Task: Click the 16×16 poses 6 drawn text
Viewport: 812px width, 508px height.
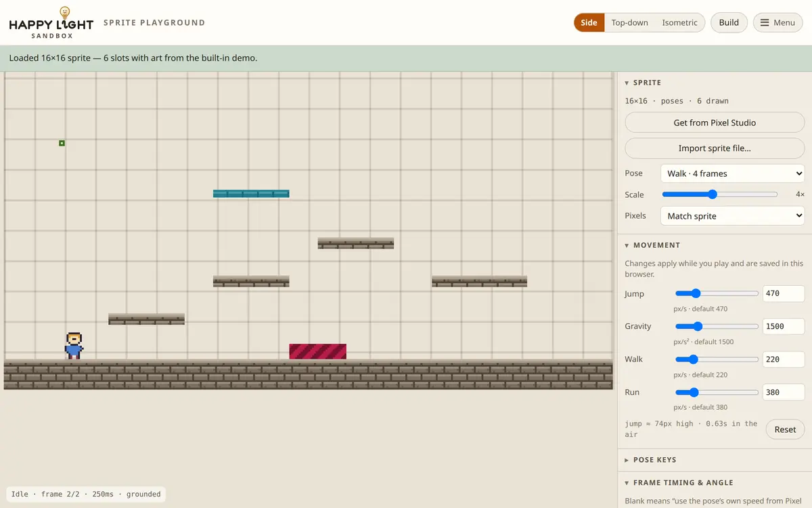Action: click(677, 101)
